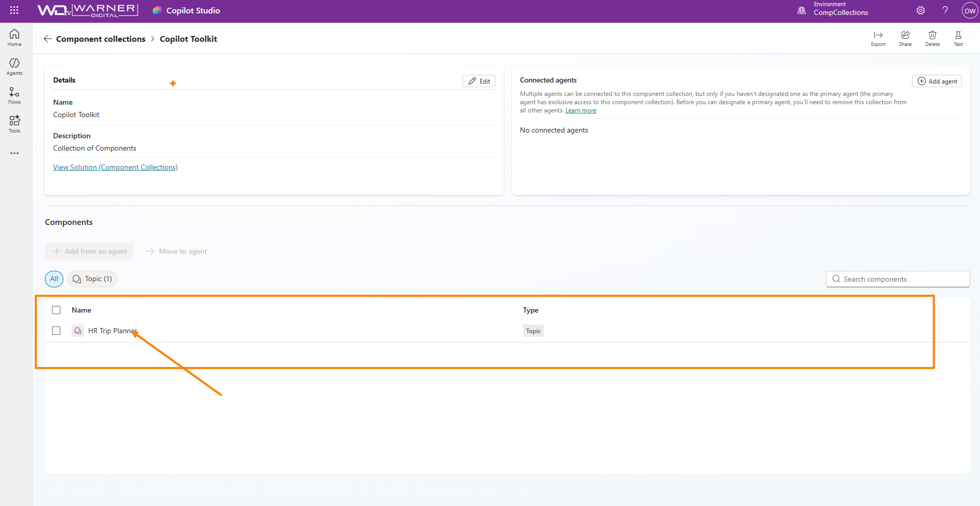Screen dimensions: 980x506
Task: Open the Test flask icon
Action: point(958,38)
